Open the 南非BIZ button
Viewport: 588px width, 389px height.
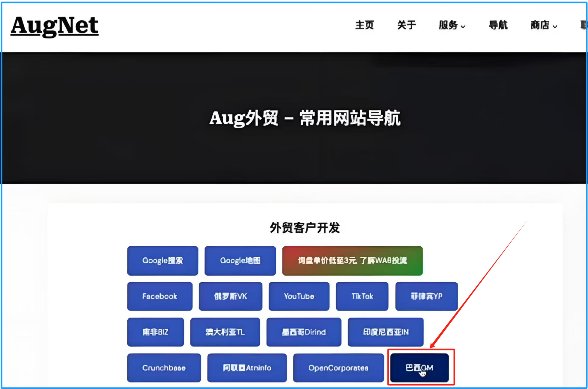coord(156,332)
